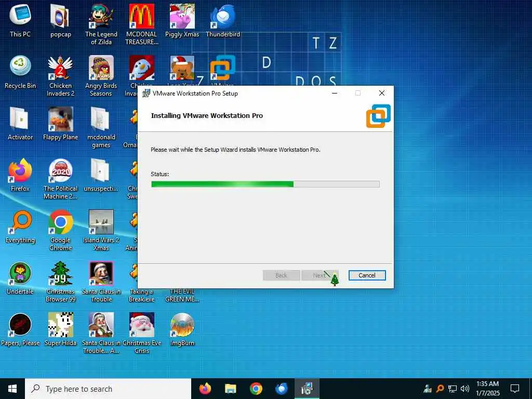Viewport: 532px width, 399px height.
Task: Launch The Legend of Zilda shortcut
Action: 101,24
